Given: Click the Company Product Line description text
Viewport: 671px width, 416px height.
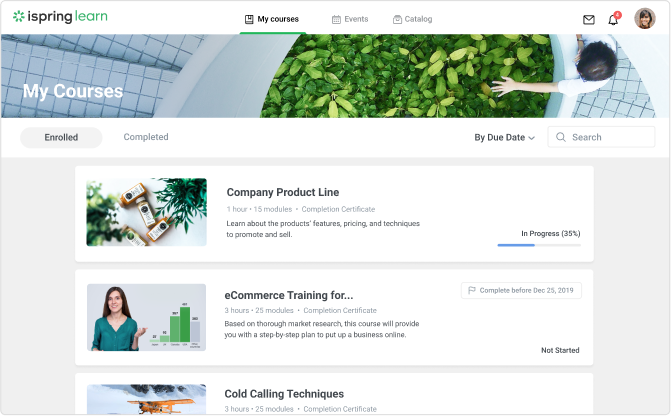Looking at the screenshot, I should click(x=323, y=229).
